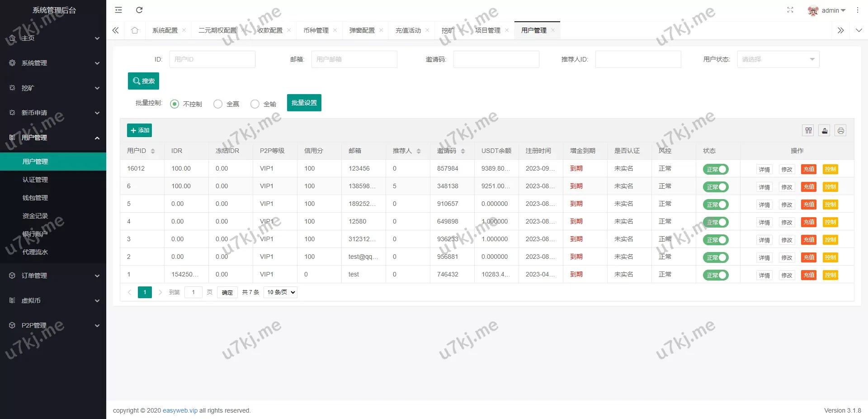Screen dimensions: 868x419
Task: Click the 邮箱 search input field
Action: 354,59
